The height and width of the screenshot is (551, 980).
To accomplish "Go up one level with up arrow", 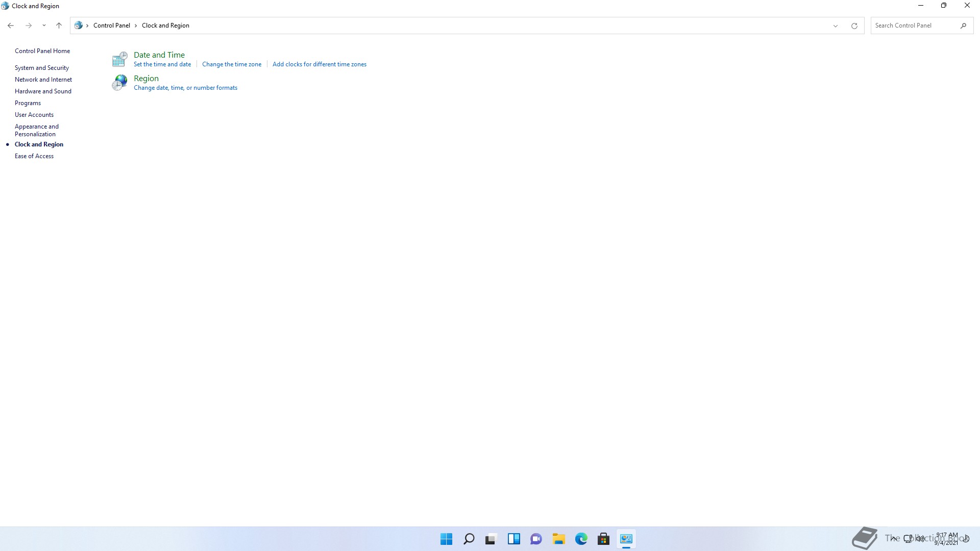I will (59, 26).
